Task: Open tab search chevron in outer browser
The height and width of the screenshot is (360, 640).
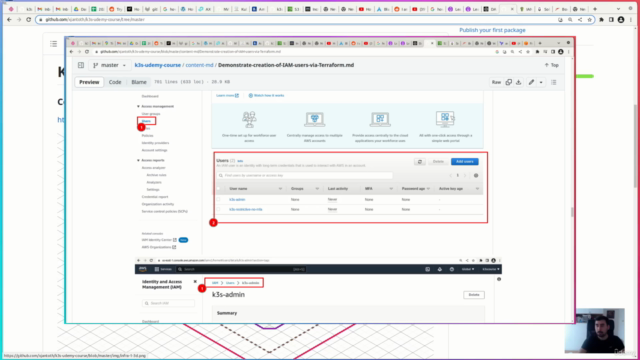Action: tap(618, 9)
